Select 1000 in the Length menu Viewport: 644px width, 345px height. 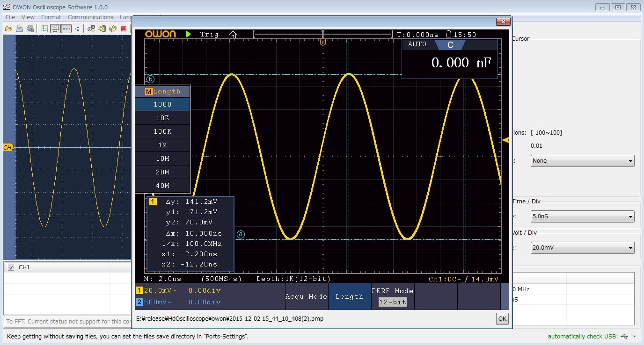[162, 105]
